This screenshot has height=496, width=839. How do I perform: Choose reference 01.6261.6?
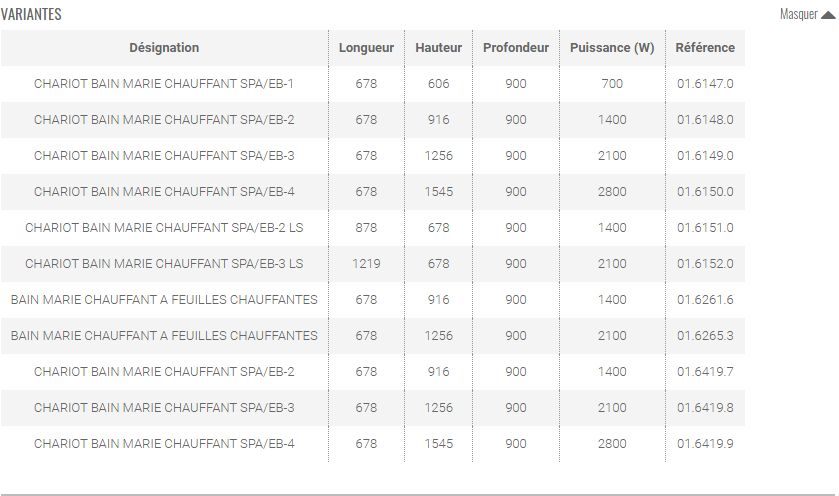[x=705, y=300]
